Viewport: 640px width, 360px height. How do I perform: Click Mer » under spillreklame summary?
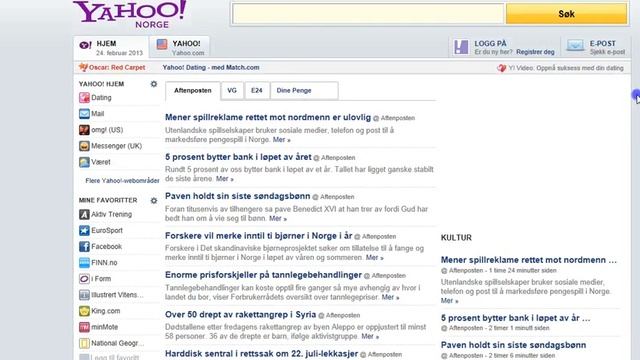[282, 140]
